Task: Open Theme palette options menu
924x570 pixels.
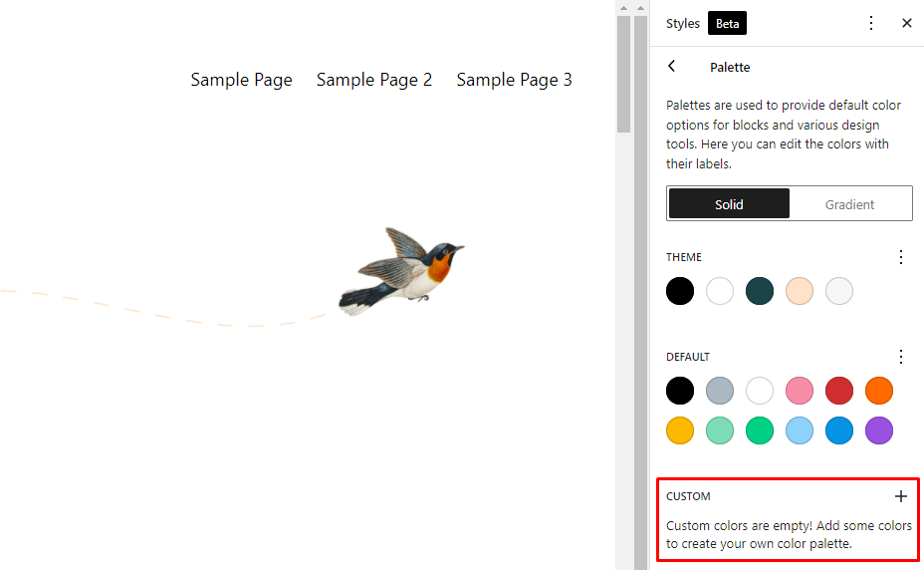Action: 901,257
